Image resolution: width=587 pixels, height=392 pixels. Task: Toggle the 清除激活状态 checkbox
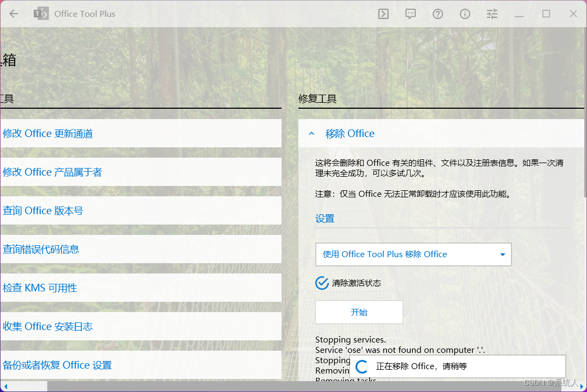point(322,283)
